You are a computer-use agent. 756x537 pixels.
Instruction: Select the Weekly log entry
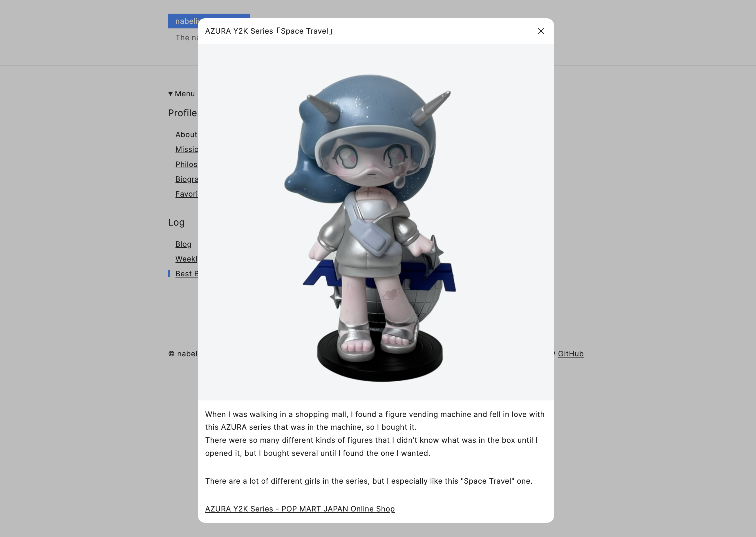(187, 259)
